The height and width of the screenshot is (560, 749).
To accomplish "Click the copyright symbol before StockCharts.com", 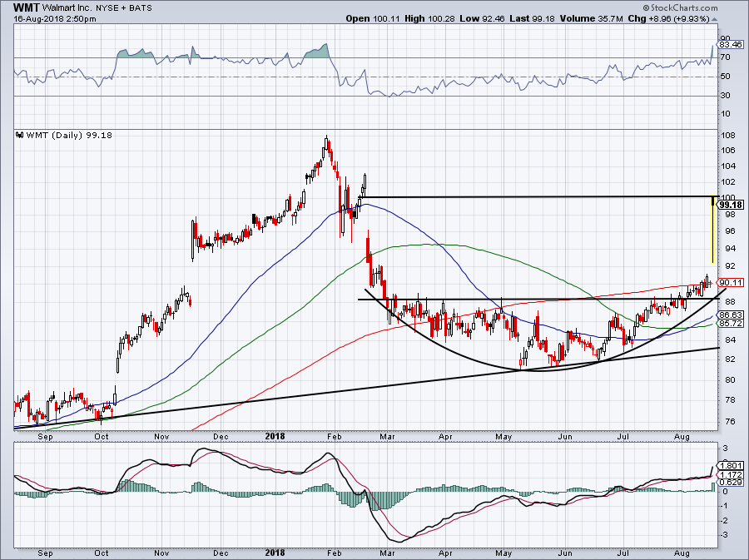I will [647, 7].
